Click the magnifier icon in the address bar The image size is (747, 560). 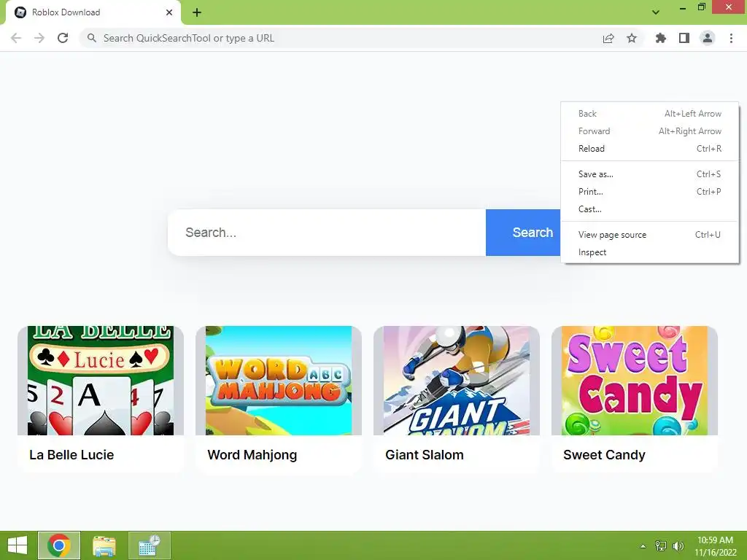coord(92,38)
